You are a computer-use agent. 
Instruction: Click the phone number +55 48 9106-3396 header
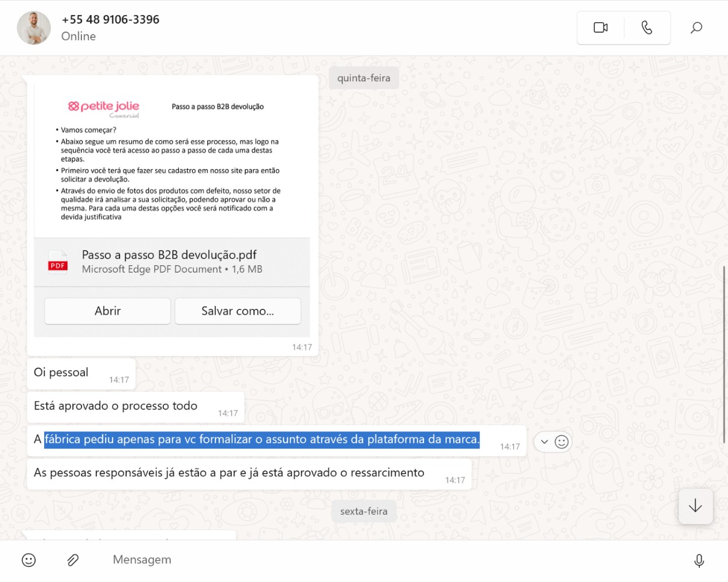pyautogui.click(x=110, y=19)
